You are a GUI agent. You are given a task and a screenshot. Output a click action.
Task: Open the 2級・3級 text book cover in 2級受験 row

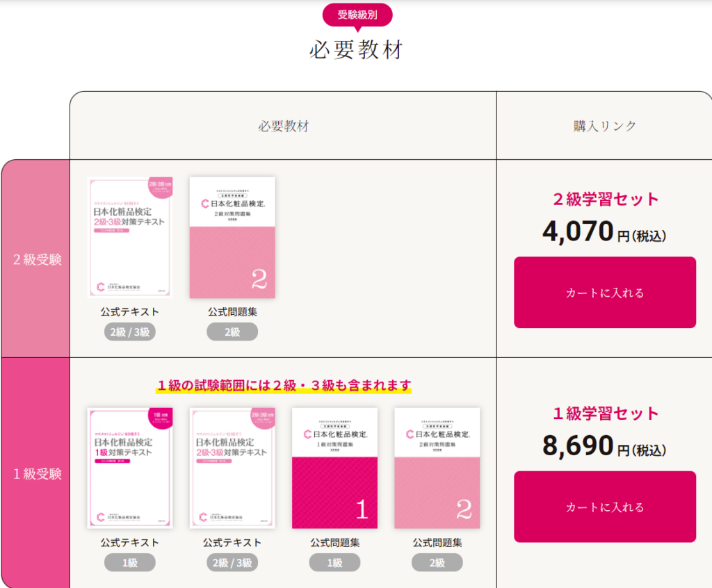[x=130, y=238]
